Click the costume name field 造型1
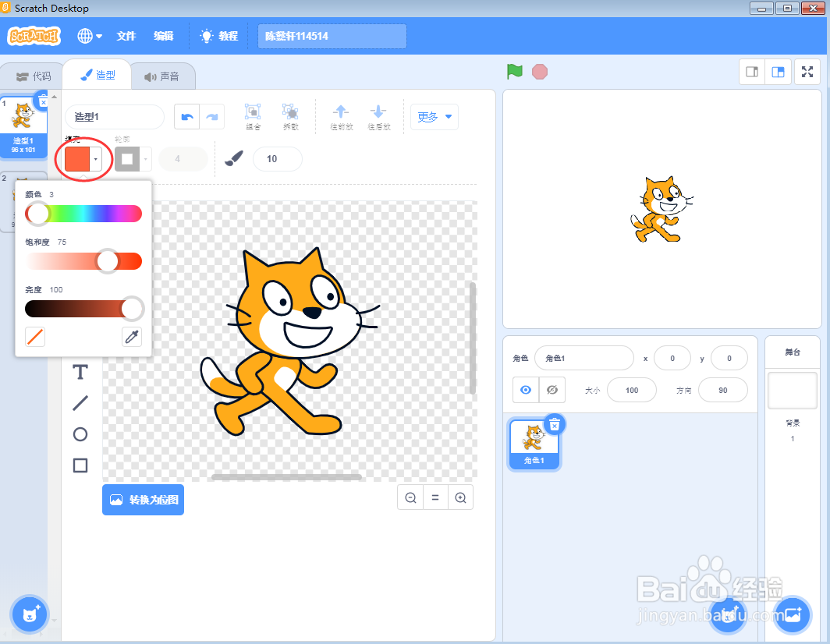This screenshot has width=830, height=644. click(x=115, y=117)
